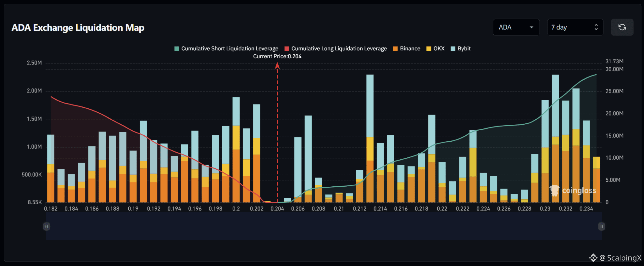Click the 0.232 price axis label

[566, 209]
